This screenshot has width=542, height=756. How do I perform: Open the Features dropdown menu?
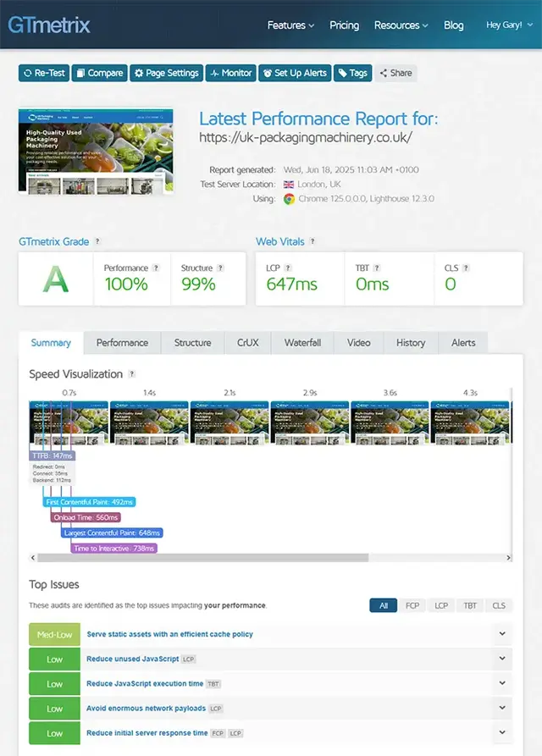pos(290,25)
